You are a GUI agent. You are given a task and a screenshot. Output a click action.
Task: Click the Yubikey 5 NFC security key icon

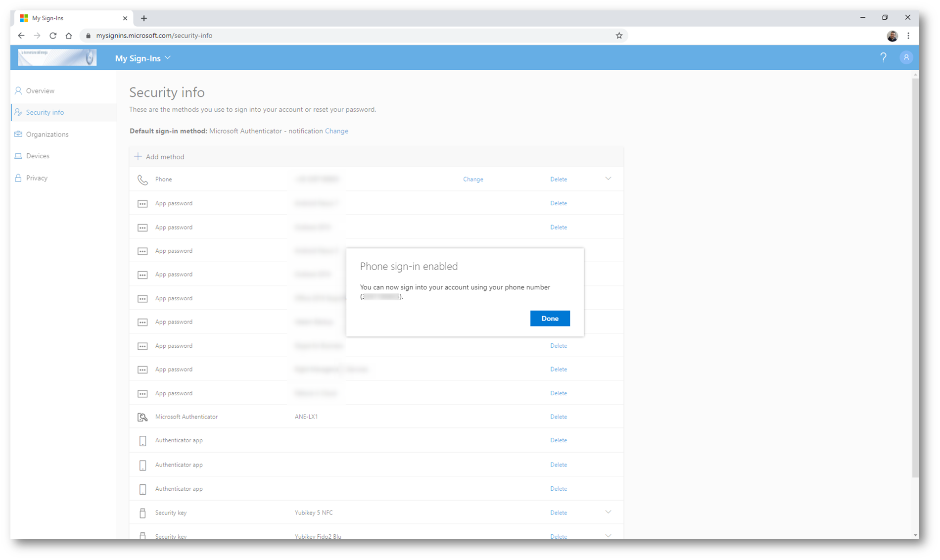142,513
